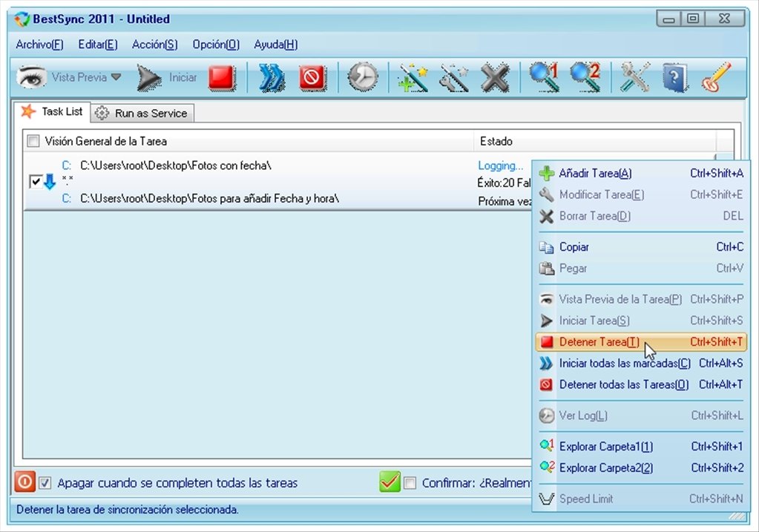Screen dimensions: 759x532
Task: Open the Opción menu
Action: (216, 45)
